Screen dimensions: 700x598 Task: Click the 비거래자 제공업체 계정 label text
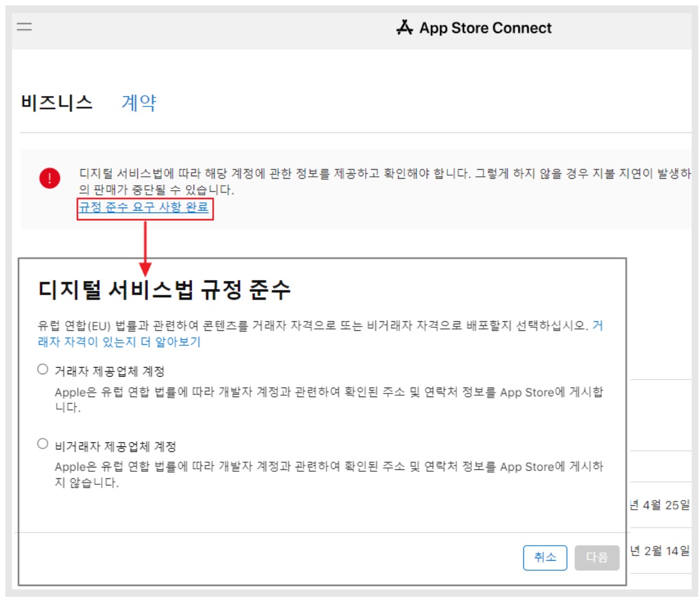[115, 446]
